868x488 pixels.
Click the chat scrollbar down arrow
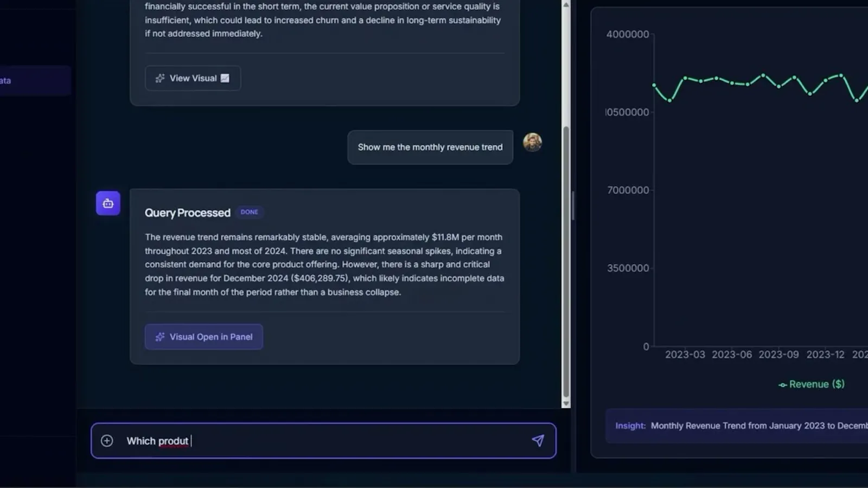click(566, 403)
